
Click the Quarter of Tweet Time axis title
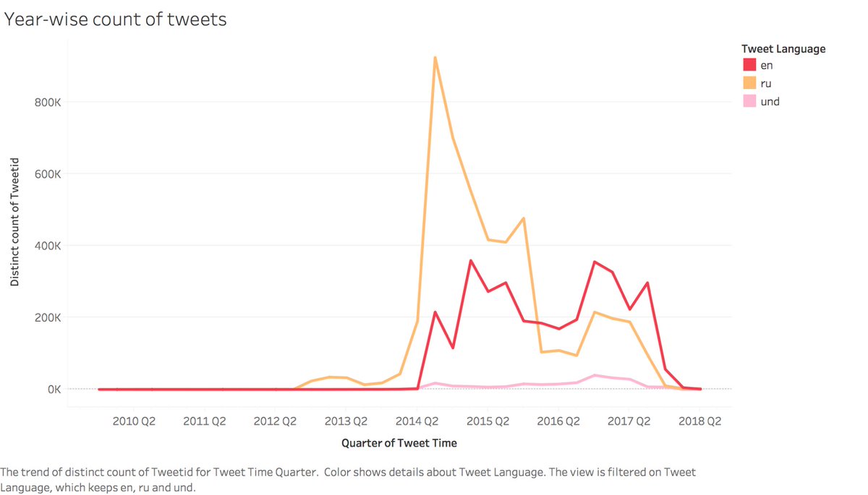coord(399,443)
